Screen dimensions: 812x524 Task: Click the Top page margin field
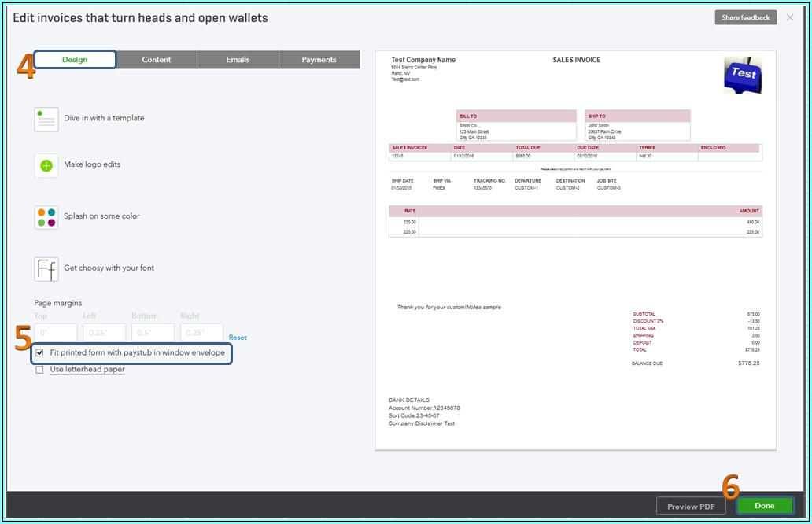point(56,333)
